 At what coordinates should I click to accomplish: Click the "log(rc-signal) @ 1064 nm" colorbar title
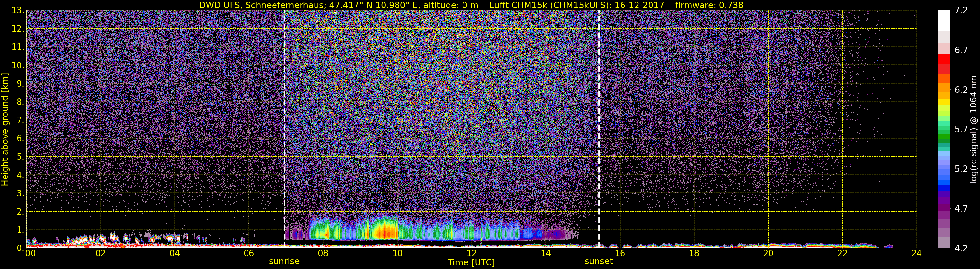coord(973,129)
